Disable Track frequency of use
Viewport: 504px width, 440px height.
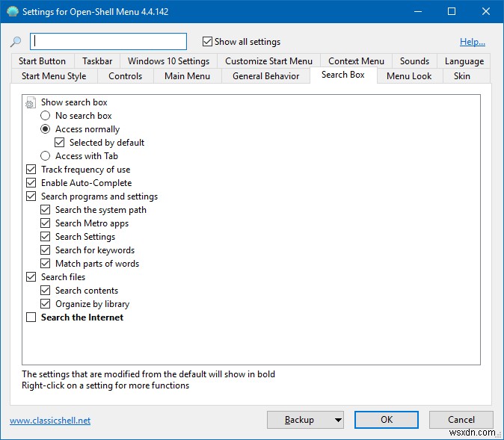(31, 170)
